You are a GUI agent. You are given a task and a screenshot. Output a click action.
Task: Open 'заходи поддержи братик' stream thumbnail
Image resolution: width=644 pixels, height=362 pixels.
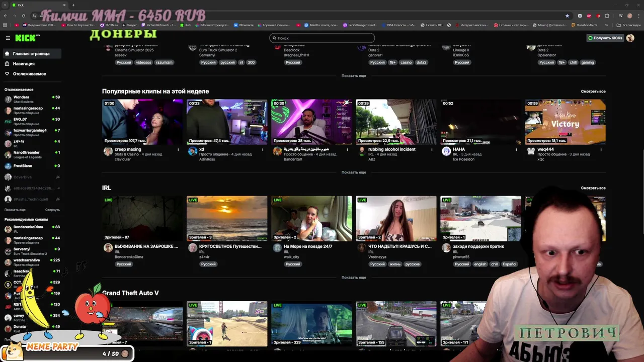pyautogui.click(x=480, y=218)
